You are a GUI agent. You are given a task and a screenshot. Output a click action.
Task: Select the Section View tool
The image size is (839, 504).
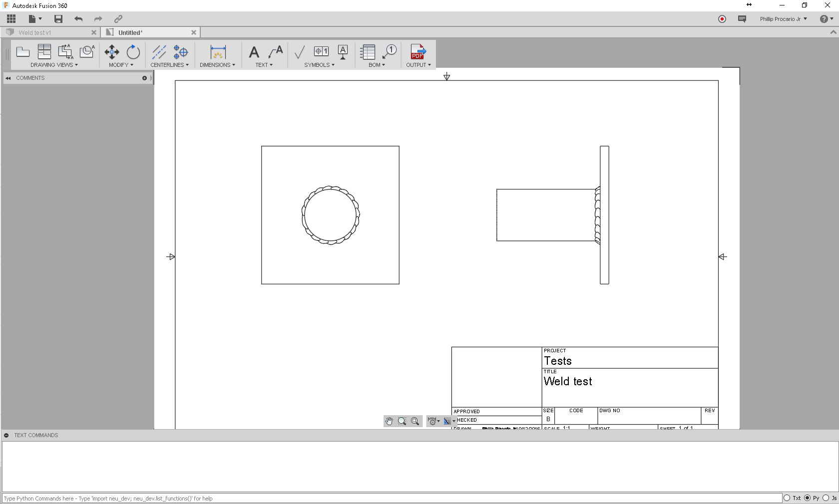65,52
